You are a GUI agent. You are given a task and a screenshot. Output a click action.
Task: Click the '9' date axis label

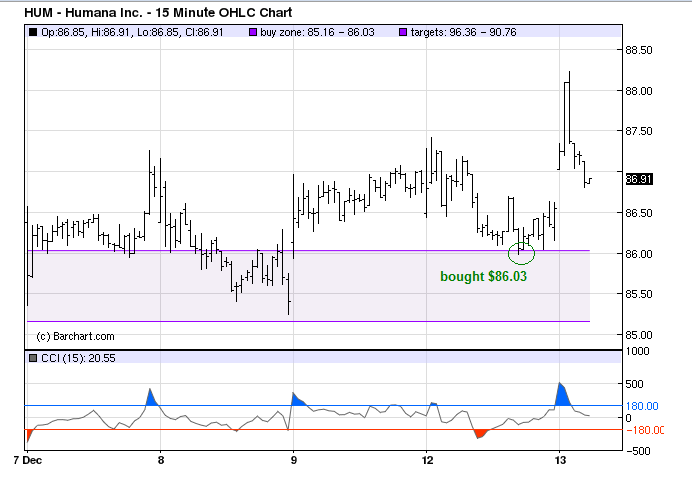[x=294, y=460]
